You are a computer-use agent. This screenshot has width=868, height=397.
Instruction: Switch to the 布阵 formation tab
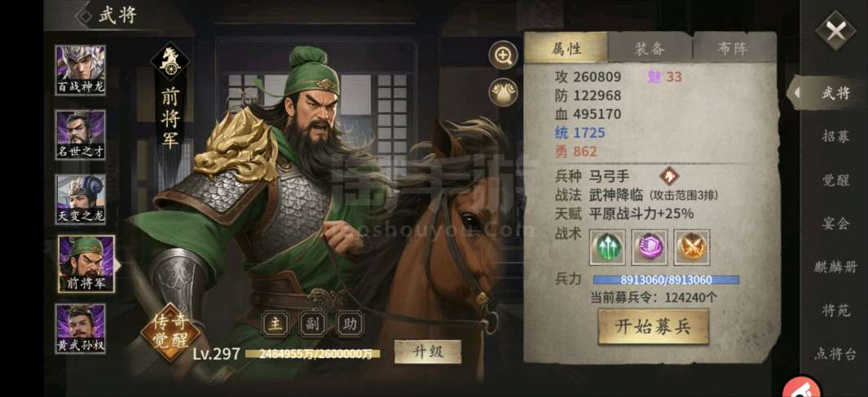click(x=734, y=48)
